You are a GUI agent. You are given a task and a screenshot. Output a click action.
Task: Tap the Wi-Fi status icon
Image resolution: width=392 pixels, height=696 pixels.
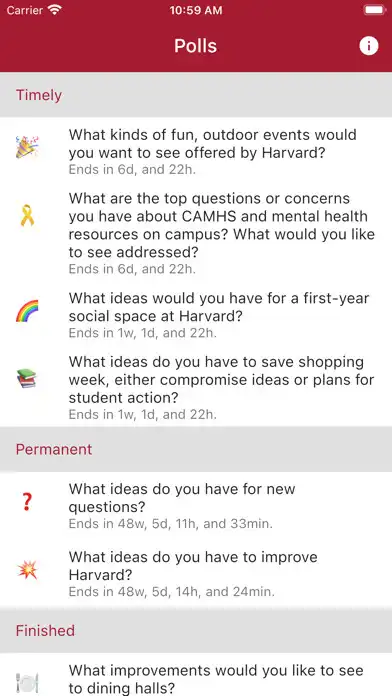point(55,10)
